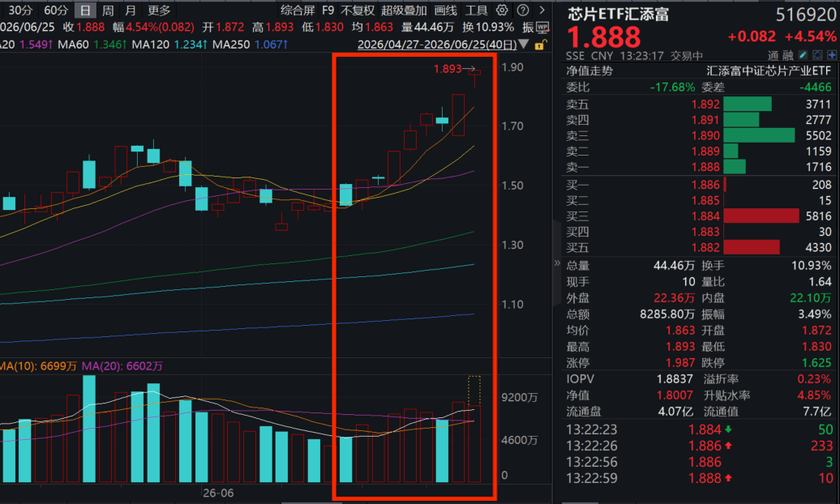Click the 通 indicator label
Viewport: 840px width, 504px height.
point(773,55)
